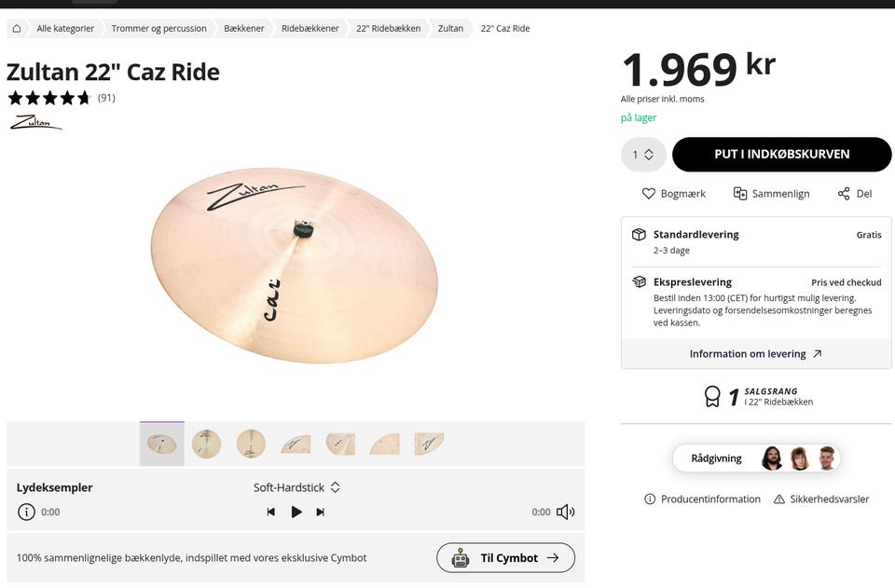Open the sound sample info icon
Viewport: 895px width, 588px height.
[26, 512]
